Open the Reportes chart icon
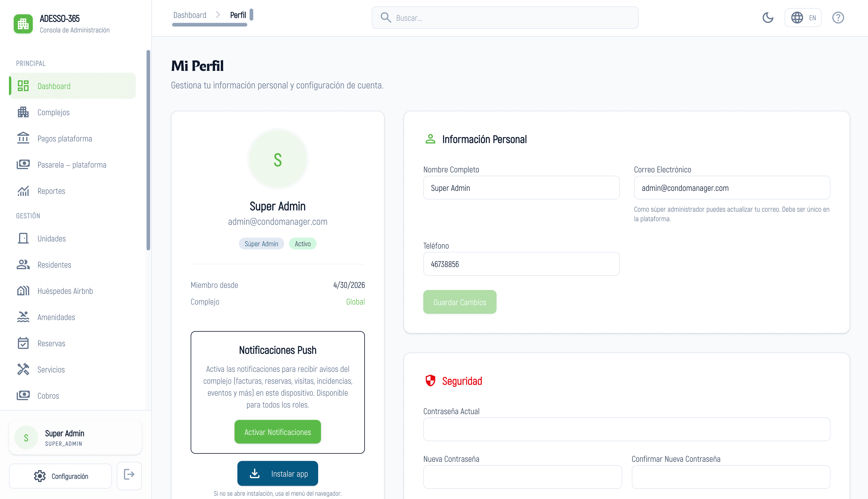Viewport: 868px width, 499px height. click(23, 191)
